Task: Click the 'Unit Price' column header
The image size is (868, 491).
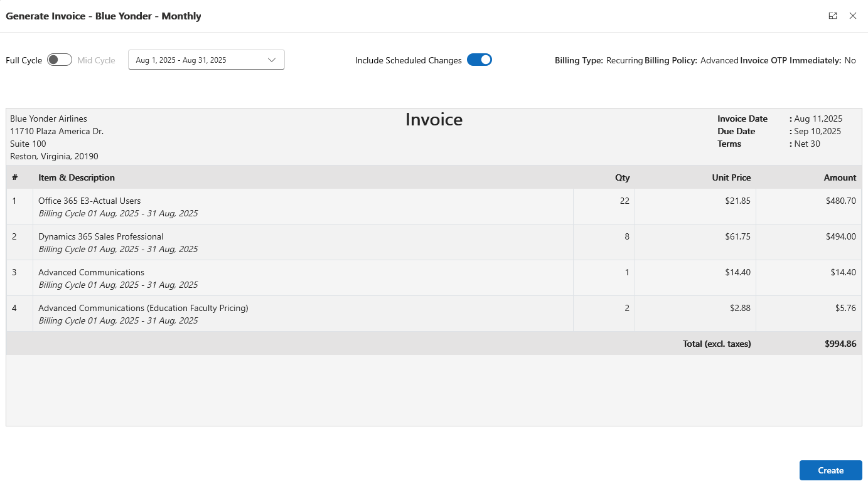Action: click(731, 177)
